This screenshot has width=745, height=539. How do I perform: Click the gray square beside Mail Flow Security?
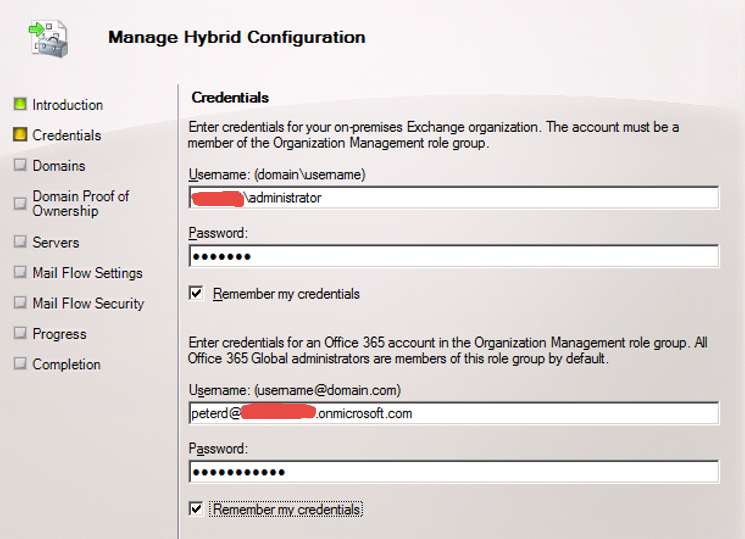coord(19,303)
